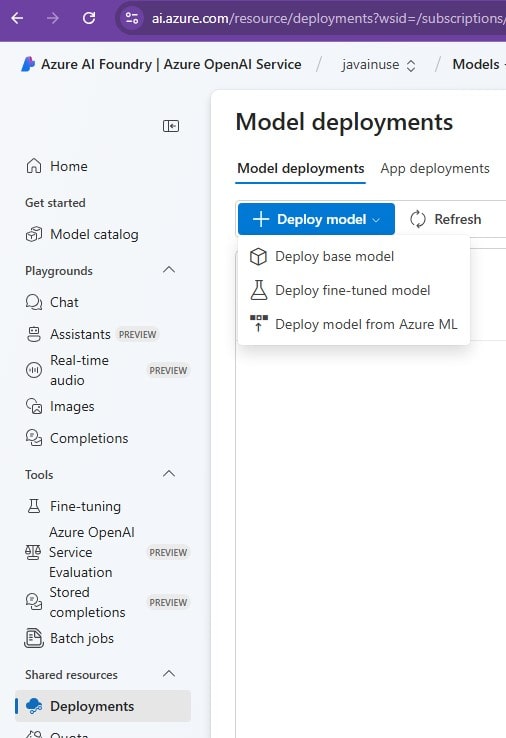The width and height of the screenshot is (506, 738).
Task: Click the Images playground icon
Action: [x=34, y=406]
